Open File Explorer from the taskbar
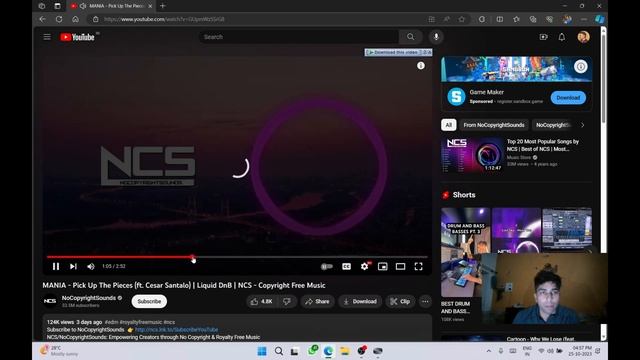 pyautogui.click(x=345, y=351)
